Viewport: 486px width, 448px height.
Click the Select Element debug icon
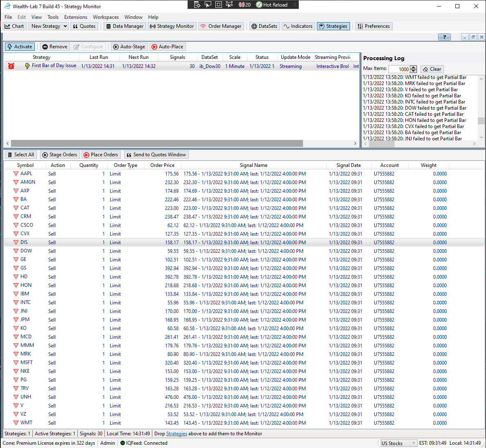coord(208,5)
